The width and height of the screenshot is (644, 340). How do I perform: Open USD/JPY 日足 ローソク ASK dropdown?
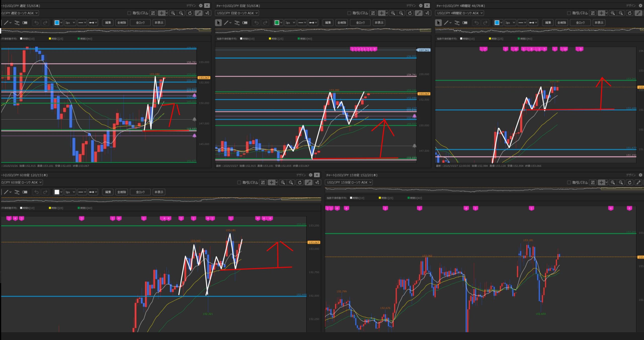[237, 13]
